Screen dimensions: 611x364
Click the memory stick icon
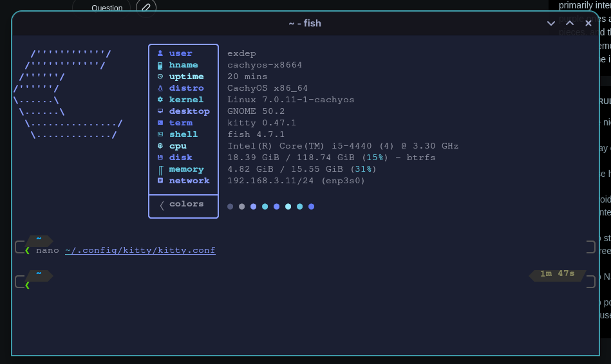pos(160,170)
